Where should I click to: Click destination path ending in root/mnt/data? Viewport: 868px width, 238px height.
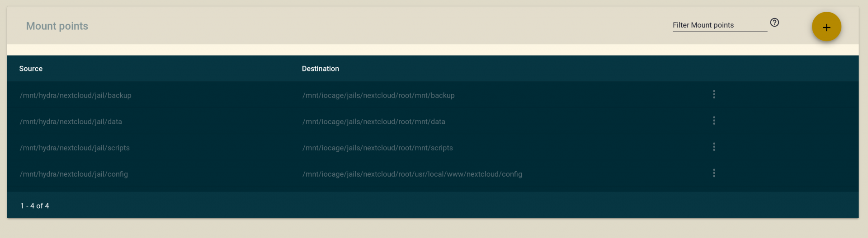tap(374, 121)
